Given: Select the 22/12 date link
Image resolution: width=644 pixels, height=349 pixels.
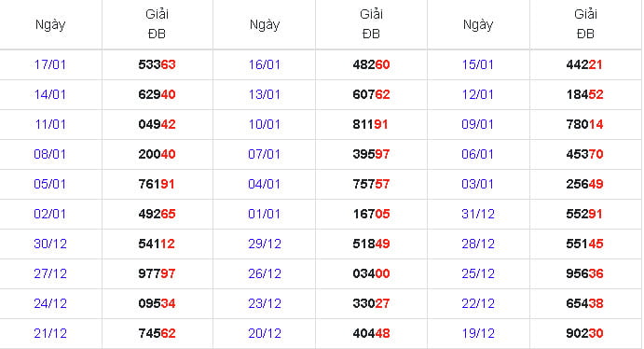Looking at the screenshot, I should pyautogui.click(x=478, y=303).
